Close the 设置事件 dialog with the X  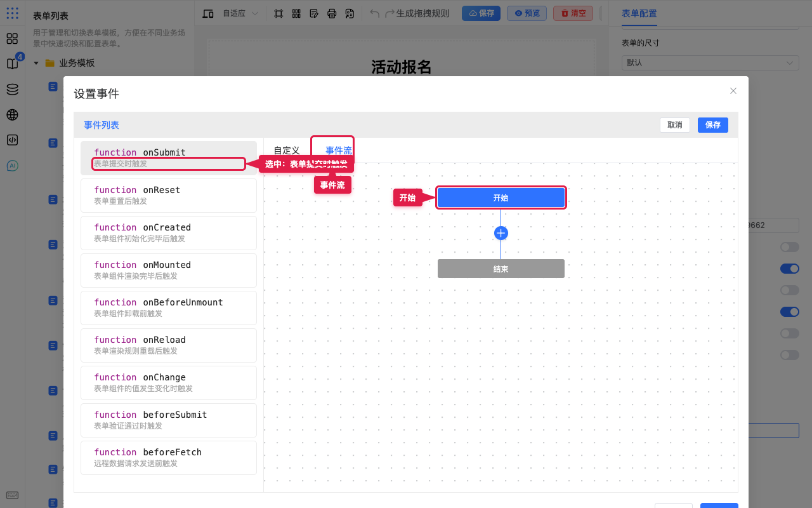pyautogui.click(x=733, y=91)
